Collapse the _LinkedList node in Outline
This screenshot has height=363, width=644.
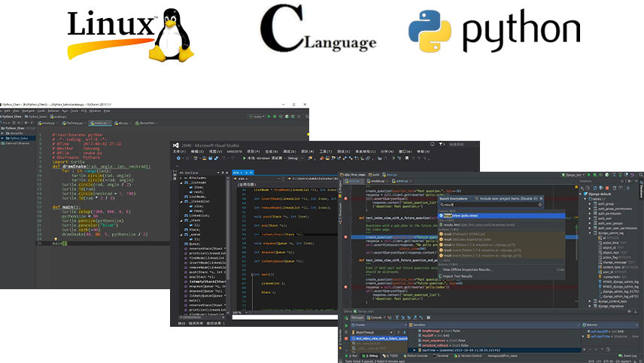point(181,183)
